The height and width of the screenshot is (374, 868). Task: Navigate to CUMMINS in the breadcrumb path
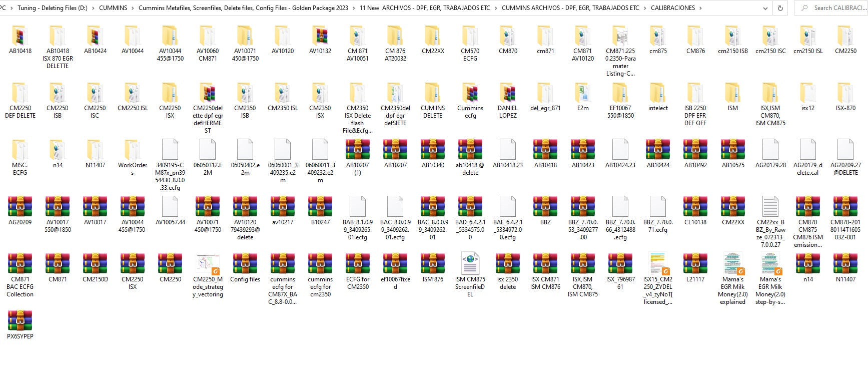(x=113, y=8)
